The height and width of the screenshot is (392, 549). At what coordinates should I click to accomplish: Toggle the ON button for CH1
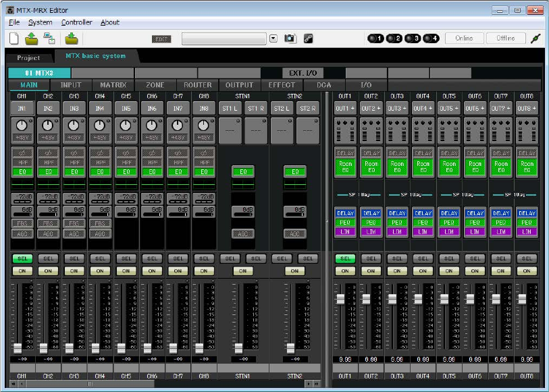[x=22, y=271]
